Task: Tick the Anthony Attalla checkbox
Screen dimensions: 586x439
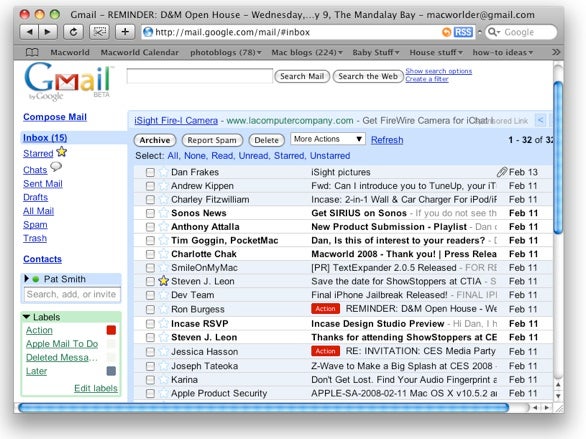Action: pyautogui.click(x=150, y=227)
